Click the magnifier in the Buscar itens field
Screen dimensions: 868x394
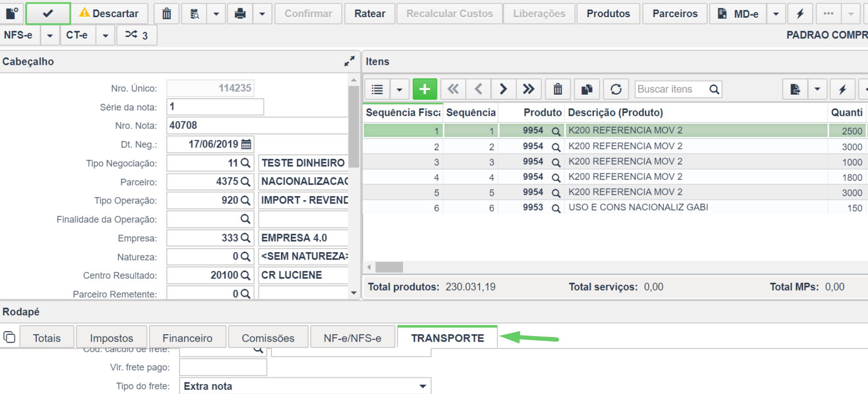[714, 89]
